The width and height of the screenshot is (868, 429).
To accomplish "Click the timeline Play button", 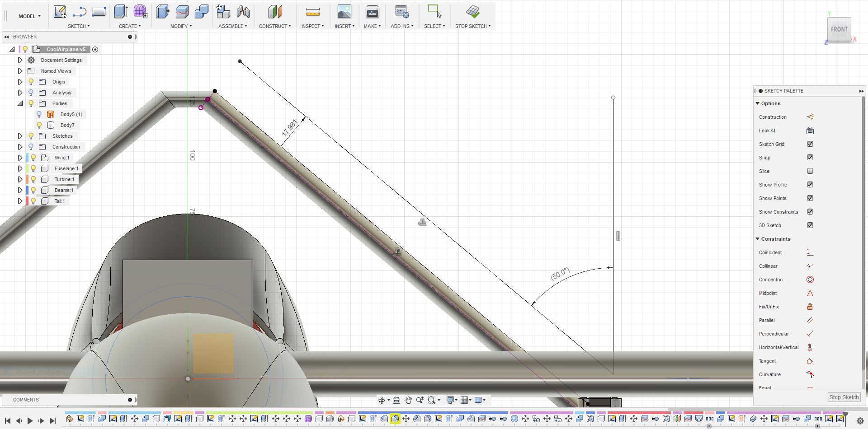I will pos(30,421).
